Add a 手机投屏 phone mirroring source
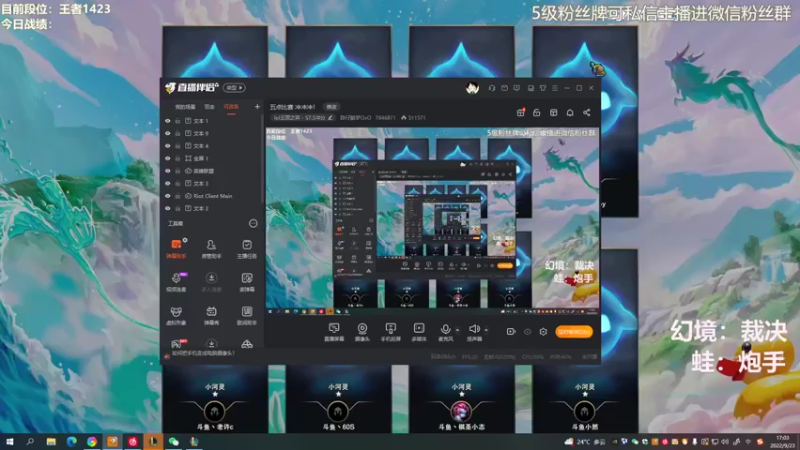 [390, 332]
